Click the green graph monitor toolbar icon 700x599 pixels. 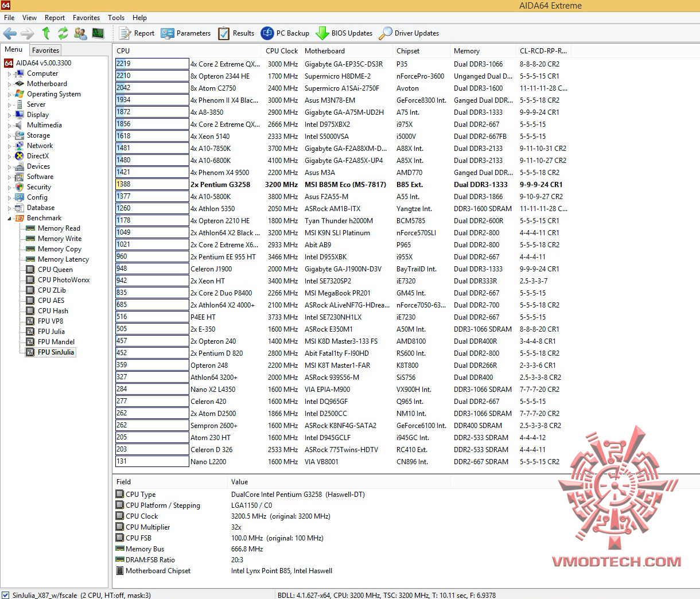(x=98, y=33)
